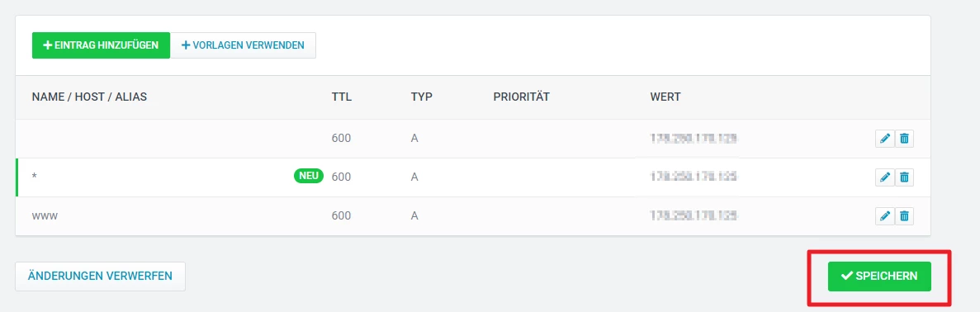Select the Name / Host / Alias column header
This screenshot has height=312, width=980.
(89, 97)
